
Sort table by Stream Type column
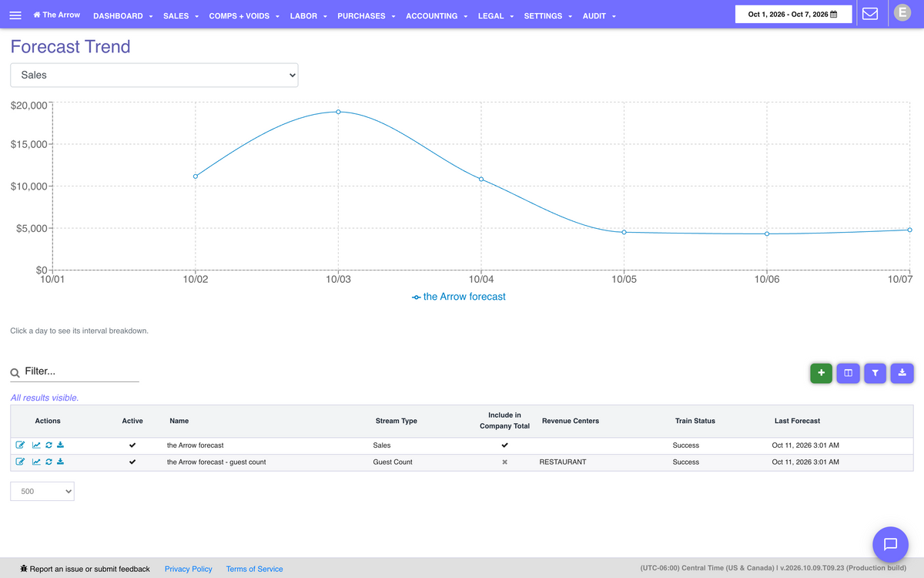(x=397, y=421)
